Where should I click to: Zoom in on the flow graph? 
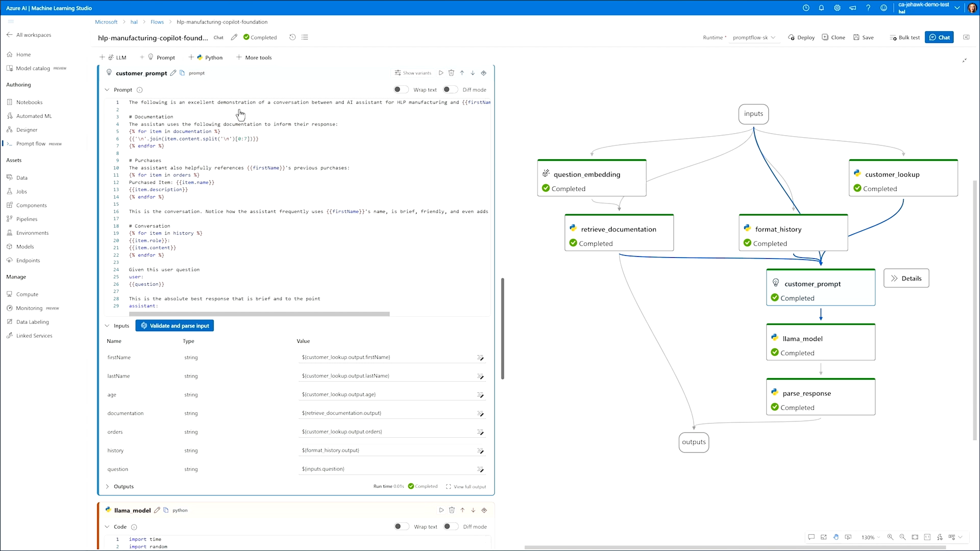coord(890,537)
